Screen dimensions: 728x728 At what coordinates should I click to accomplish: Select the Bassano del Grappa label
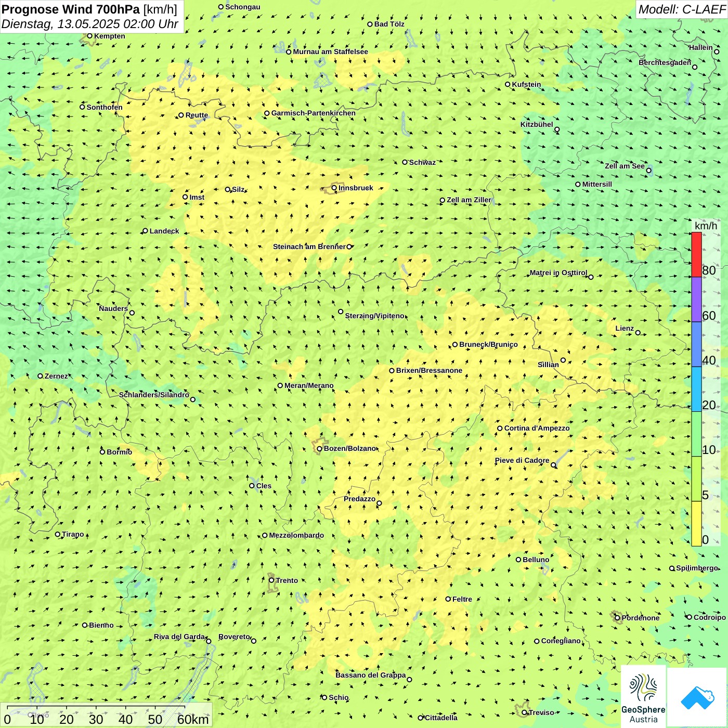(371, 675)
